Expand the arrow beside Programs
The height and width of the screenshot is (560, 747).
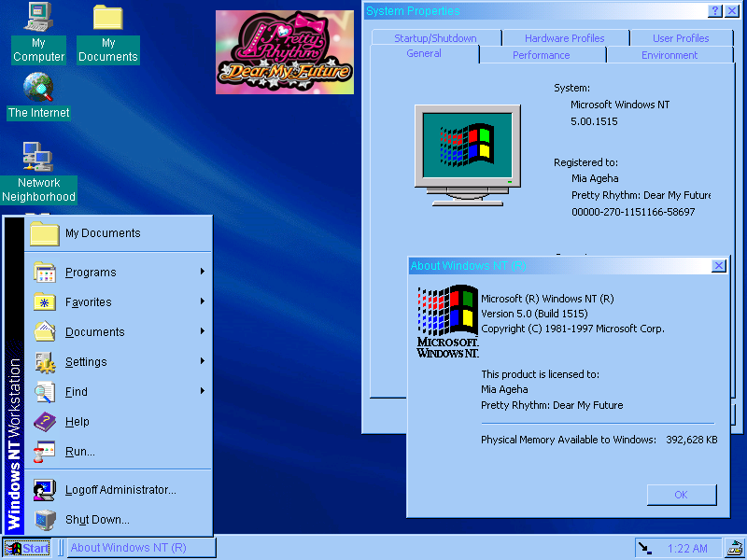[x=203, y=272]
